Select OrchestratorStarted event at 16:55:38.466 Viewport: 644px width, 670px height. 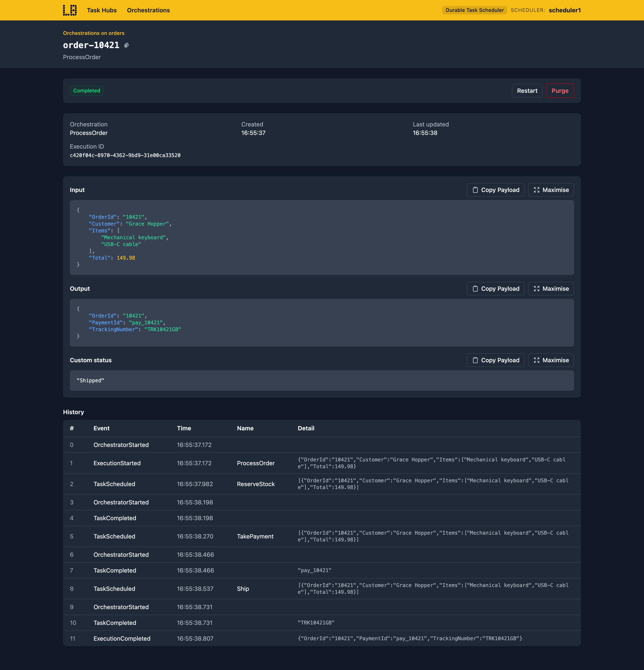click(121, 555)
